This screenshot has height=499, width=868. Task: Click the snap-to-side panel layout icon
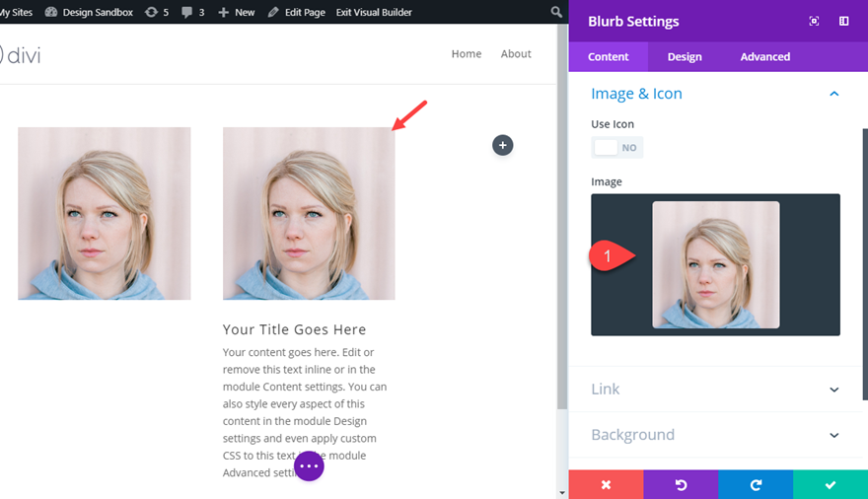(x=844, y=21)
